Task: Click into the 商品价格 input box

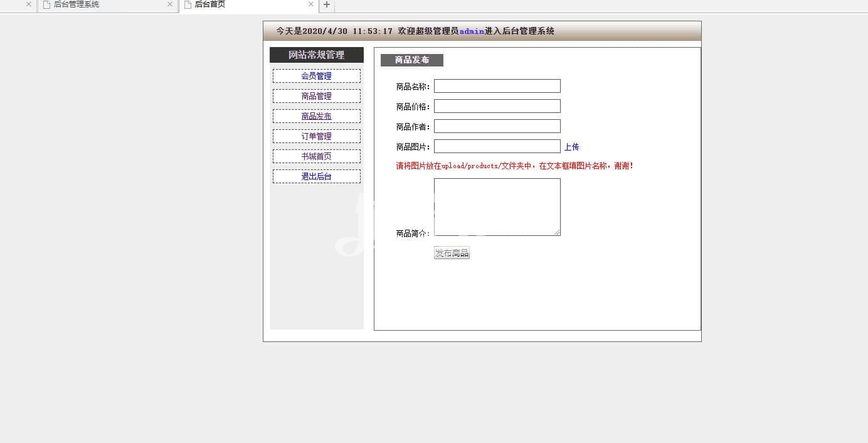Action: [497, 106]
